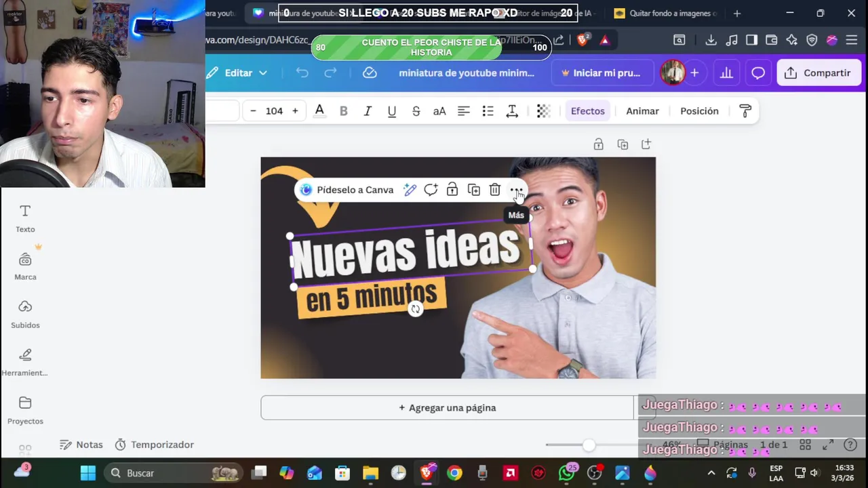Increase the font size with the plus button
Image resolution: width=868 pixels, height=488 pixels.
coord(295,111)
